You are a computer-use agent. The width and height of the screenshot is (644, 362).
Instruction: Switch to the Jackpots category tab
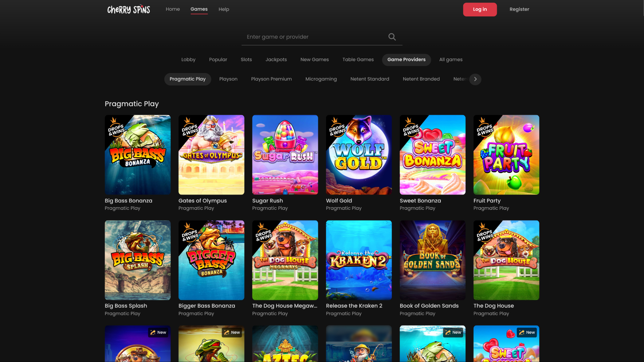coord(276,60)
